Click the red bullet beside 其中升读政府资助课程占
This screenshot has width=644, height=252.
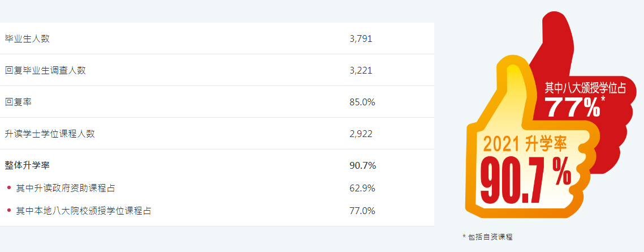9,187
